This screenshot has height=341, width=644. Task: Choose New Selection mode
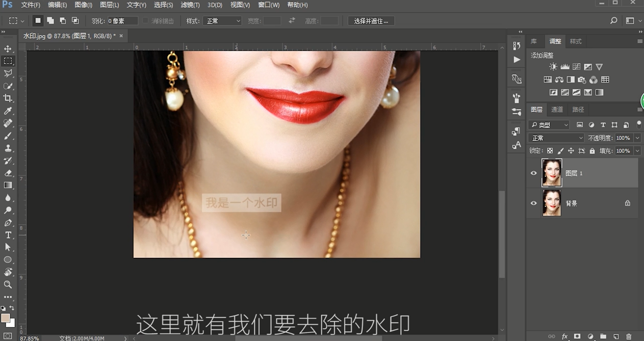(38, 21)
